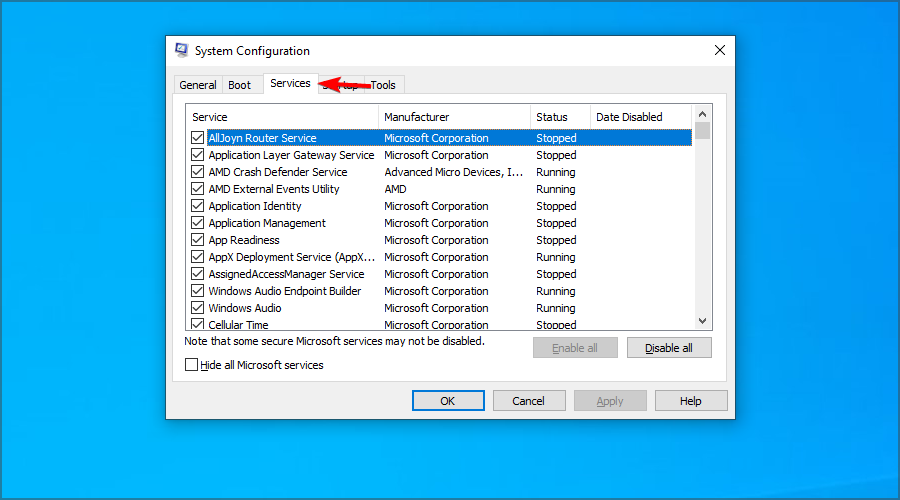Screen dimensions: 900x500
Task: Sort by Date Disabled column header
Action: [641, 117]
